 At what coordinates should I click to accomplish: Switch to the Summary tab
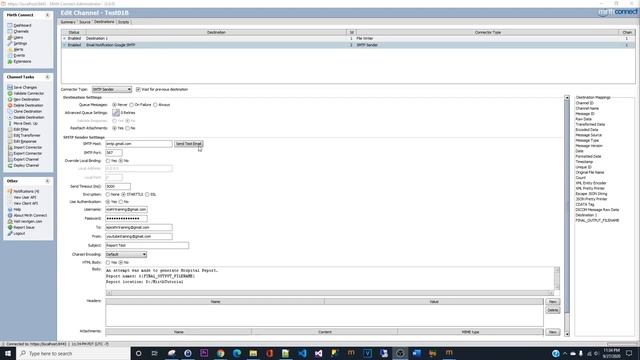[x=68, y=22]
